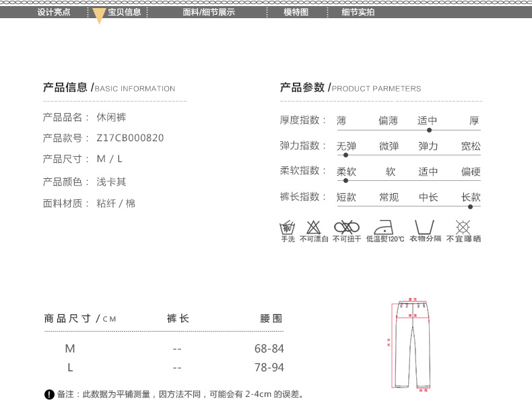
Task: Go to the 面料/细节展示 tab
Action: [209, 12]
